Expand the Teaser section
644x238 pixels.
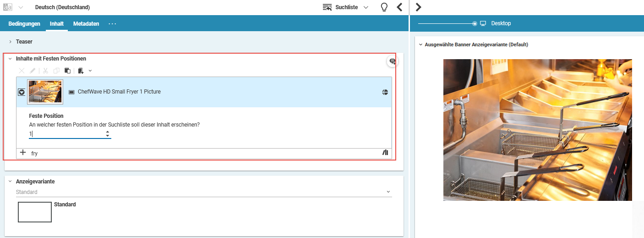[x=10, y=42]
